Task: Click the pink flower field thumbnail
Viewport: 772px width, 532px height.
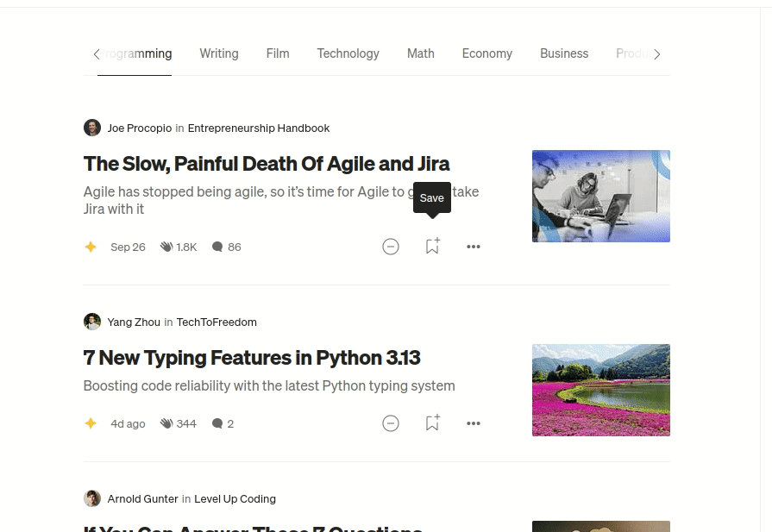Action: pyautogui.click(x=600, y=390)
